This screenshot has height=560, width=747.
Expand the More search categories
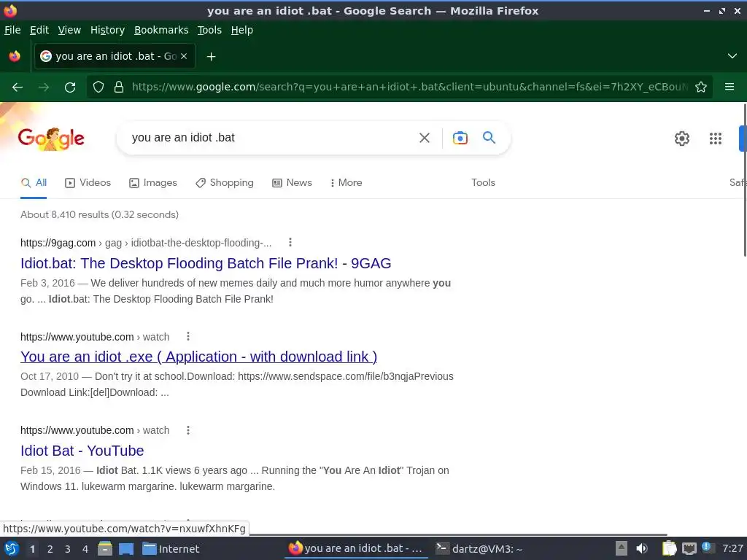pyautogui.click(x=347, y=183)
